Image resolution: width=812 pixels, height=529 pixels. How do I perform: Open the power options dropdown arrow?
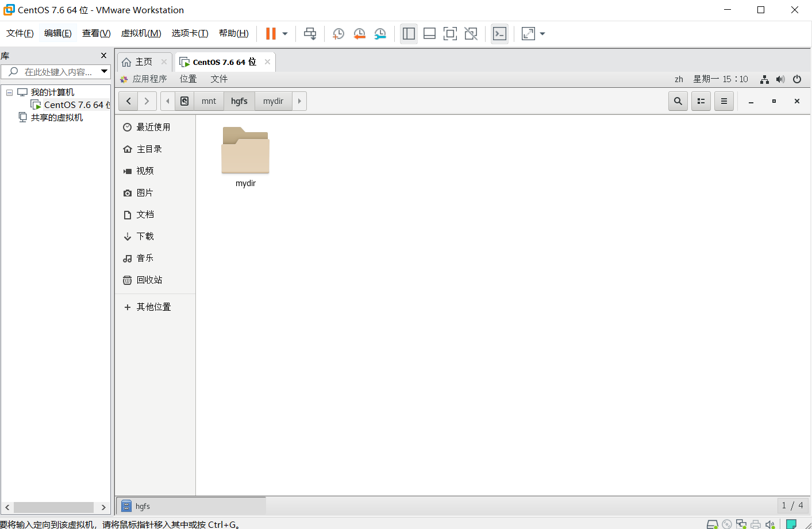tap(285, 34)
